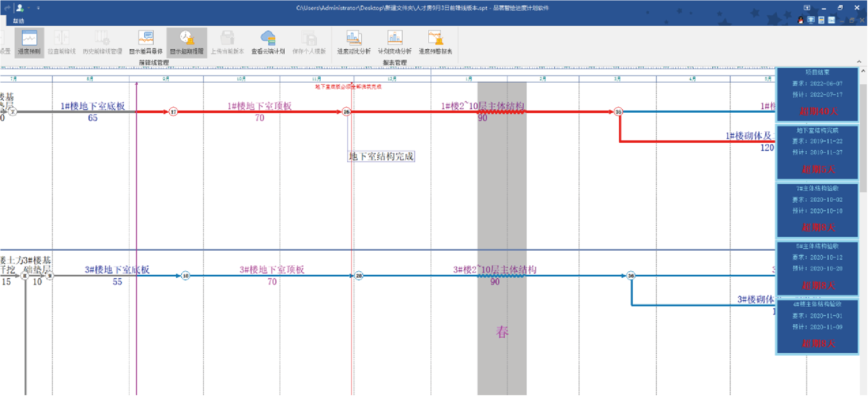The width and height of the screenshot is (868, 396).
Task: Open 进度对比分析 progress comparison analysis
Action: [x=354, y=42]
